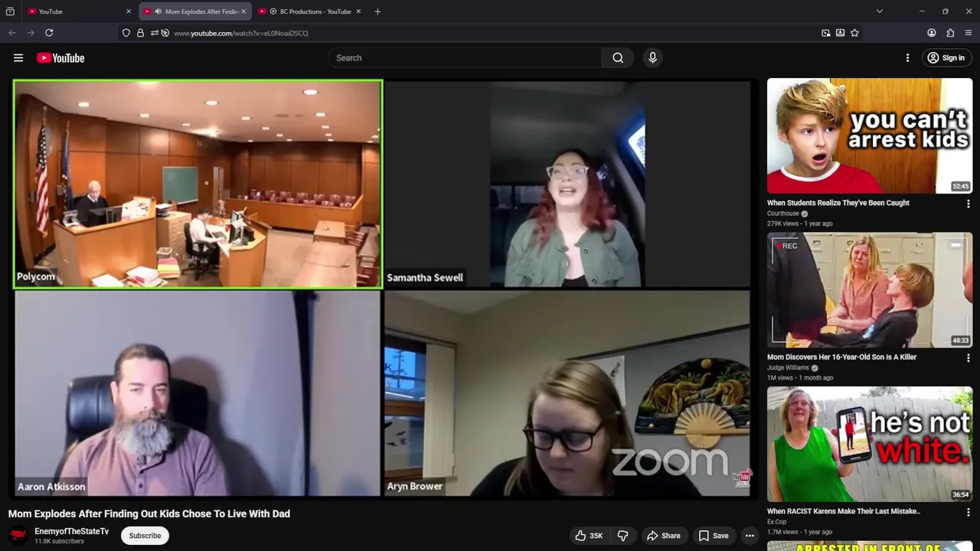
Task: Click the Sign in button
Action: coord(946,57)
